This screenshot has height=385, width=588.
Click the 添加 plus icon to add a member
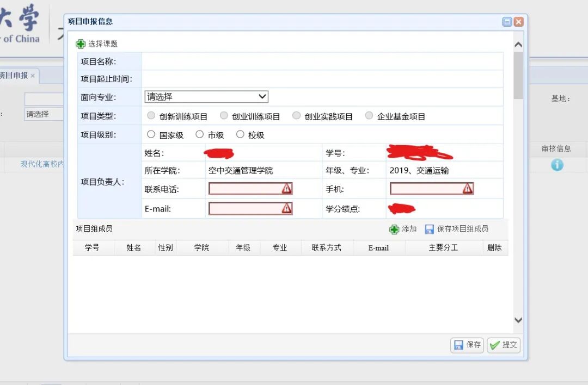pyautogui.click(x=394, y=228)
